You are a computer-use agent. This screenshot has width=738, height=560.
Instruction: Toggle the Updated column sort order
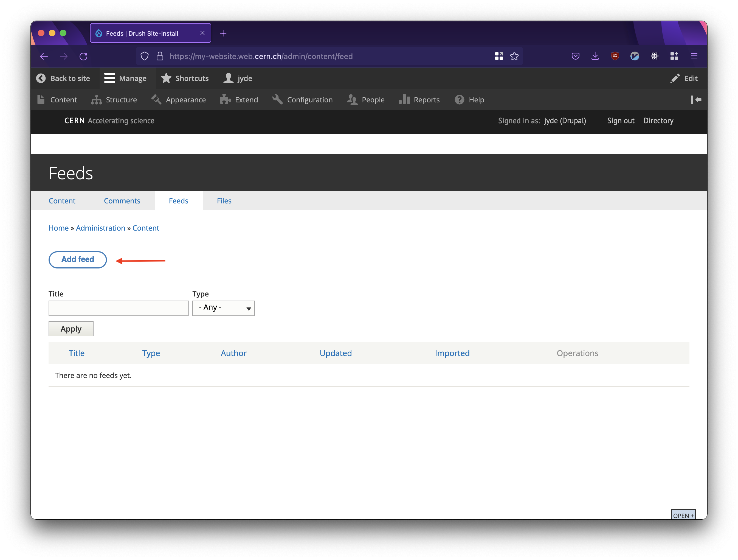[335, 352]
